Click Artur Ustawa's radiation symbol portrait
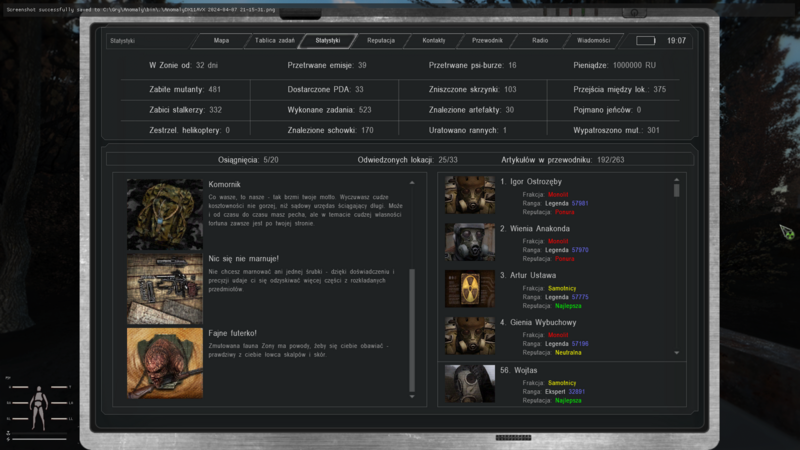The height and width of the screenshot is (450, 800). tap(469, 288)
